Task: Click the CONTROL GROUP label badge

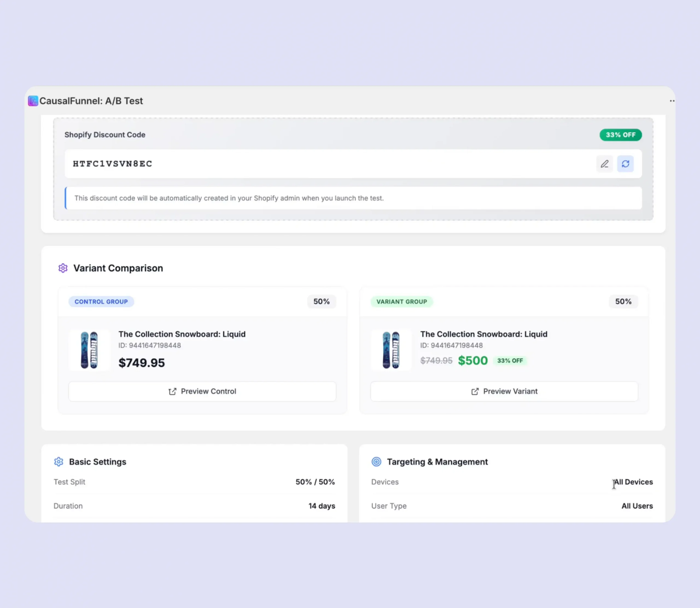Action: [x=101, y=302]
